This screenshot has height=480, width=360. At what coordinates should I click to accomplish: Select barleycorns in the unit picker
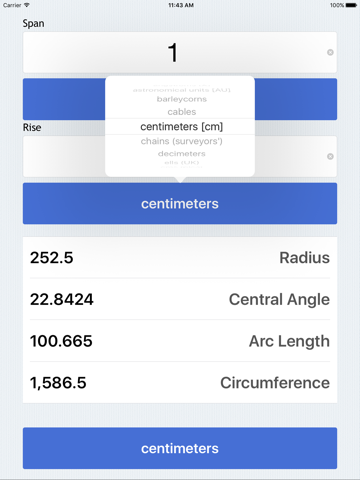point(182,99)
